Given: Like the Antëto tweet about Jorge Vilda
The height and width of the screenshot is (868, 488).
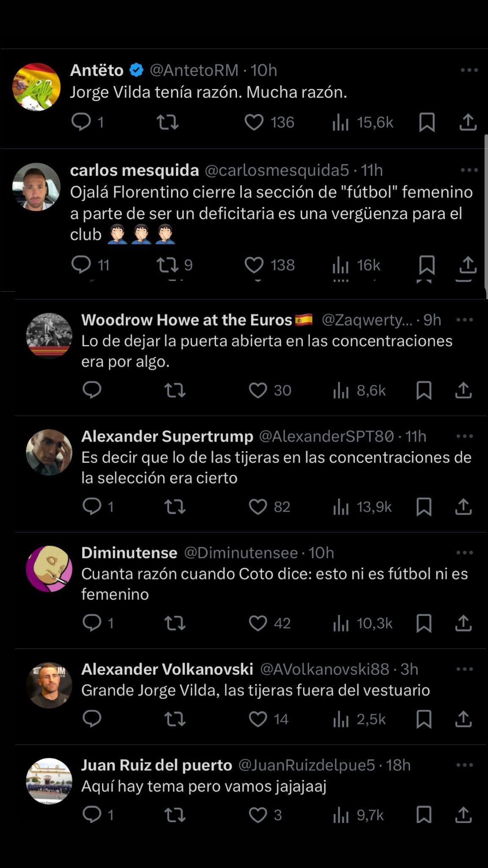Looking at the screenshot, I should pyautogui.click(x=254, y=122).
